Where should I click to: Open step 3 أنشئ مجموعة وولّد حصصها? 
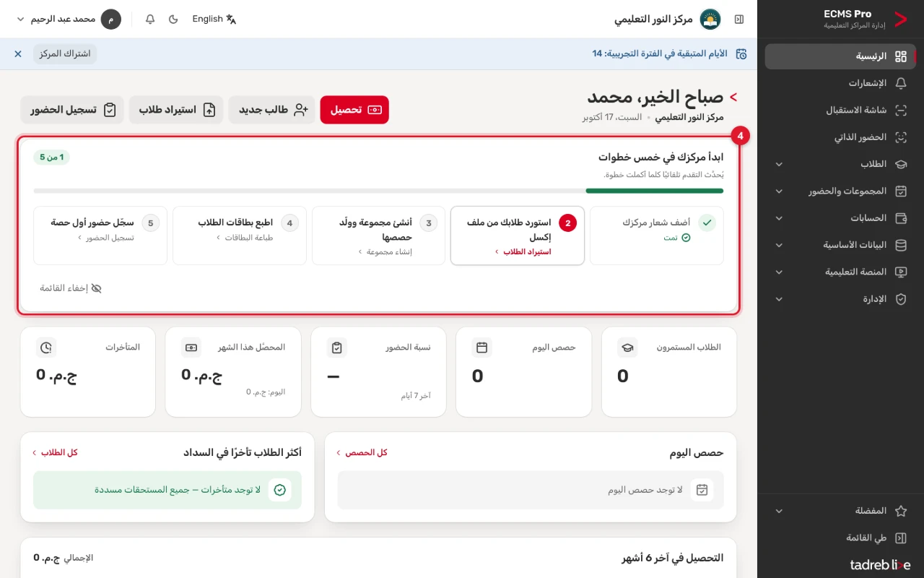tap(378, 236)
